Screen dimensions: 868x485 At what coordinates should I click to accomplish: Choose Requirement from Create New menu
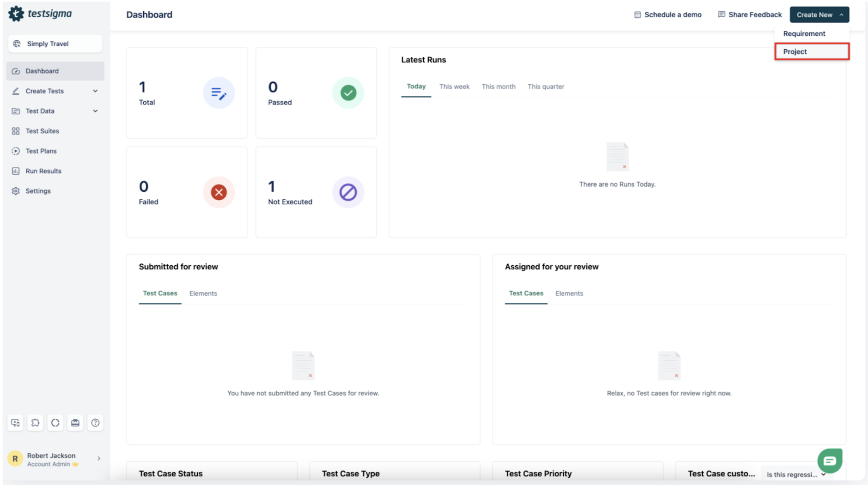coord(804,33)
